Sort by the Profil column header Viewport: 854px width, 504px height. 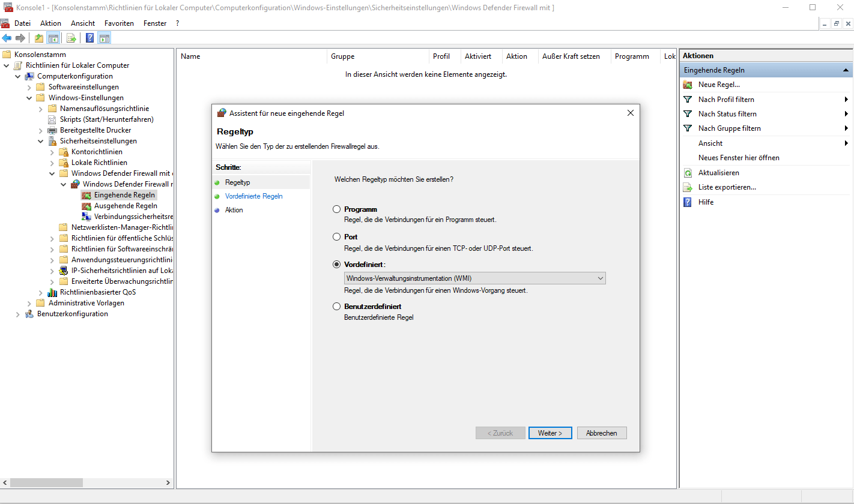point(444,56)
